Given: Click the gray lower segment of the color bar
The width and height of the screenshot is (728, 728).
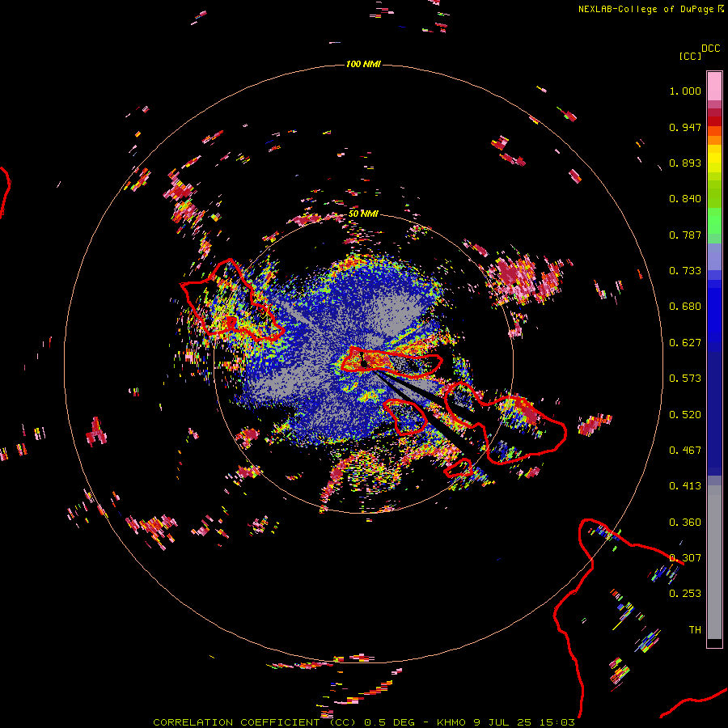Looking at the screenshot, I should pos(714,562).
